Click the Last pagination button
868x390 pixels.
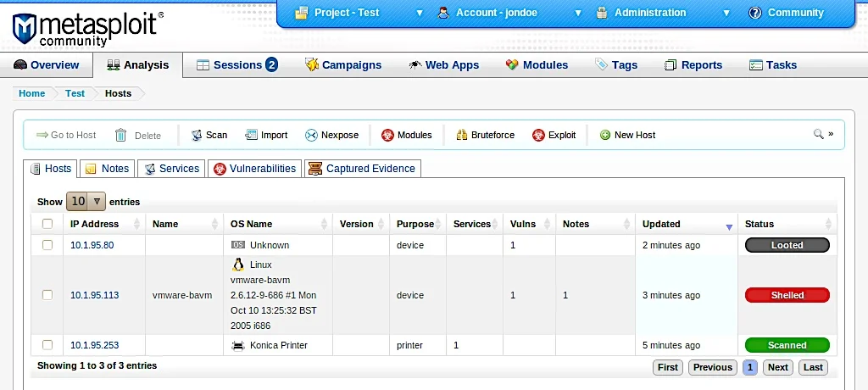813,367
